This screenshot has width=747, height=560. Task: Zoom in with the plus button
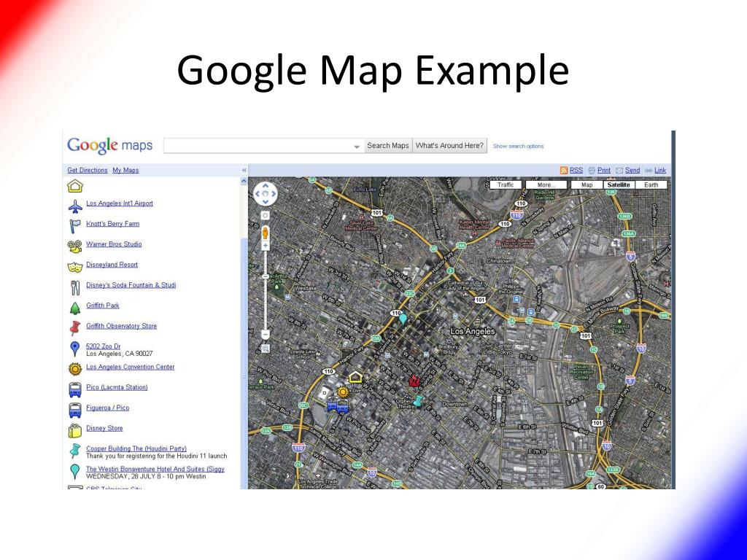point(266,246)
